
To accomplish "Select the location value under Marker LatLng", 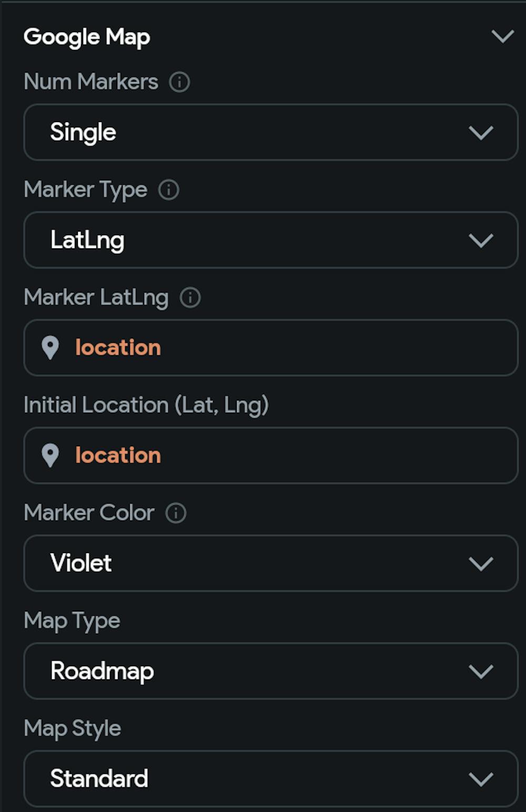I will (x=118, y=347).
